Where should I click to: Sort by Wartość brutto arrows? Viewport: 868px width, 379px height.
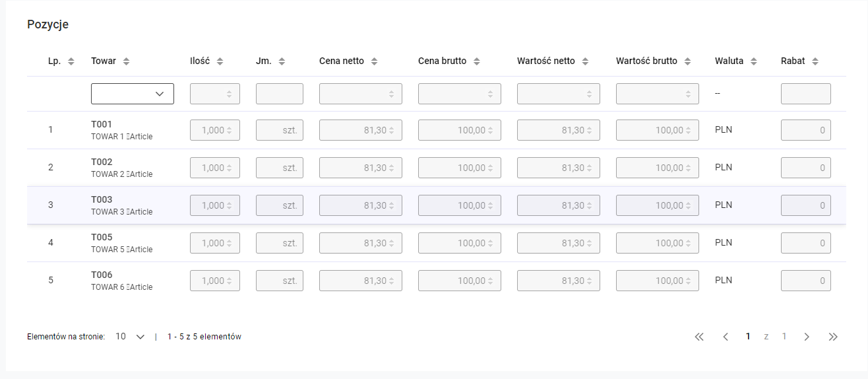pyautogui.click(x=687, y=61)
